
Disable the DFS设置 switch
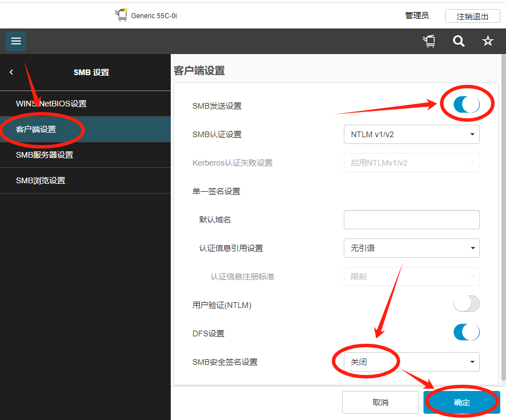coord(466,332)
